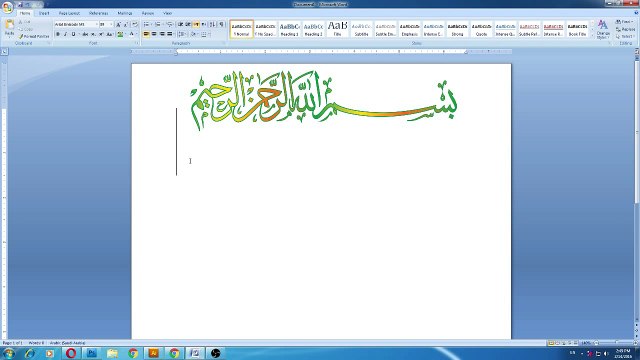Apply the Title style
Screen dimensions: 640x360
(338, 29)
